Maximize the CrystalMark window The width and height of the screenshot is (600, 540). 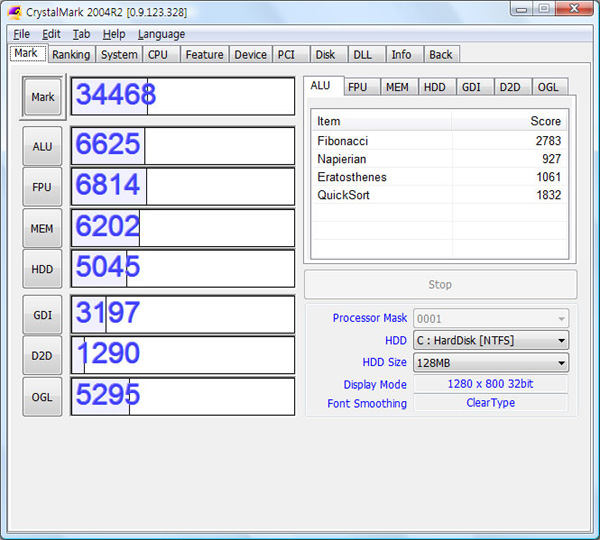[x=544, y=8]
